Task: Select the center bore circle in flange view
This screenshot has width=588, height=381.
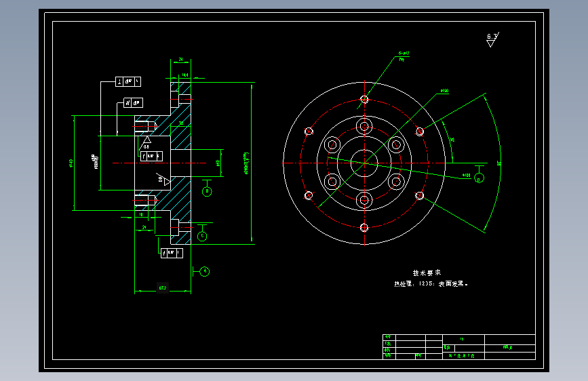Action: click(x=364, y=163)
